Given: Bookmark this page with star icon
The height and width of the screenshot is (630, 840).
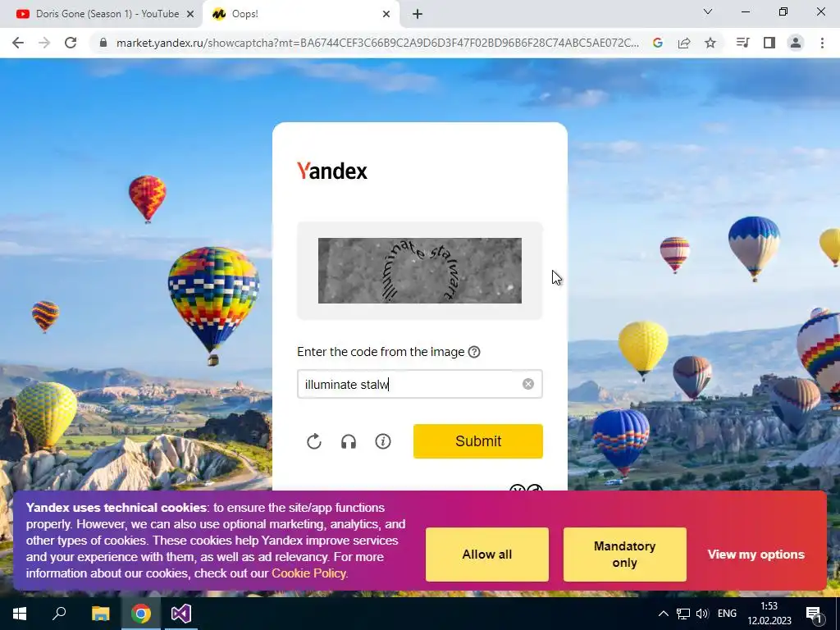Looking at the screenshot, I should (x=710, y=43).
